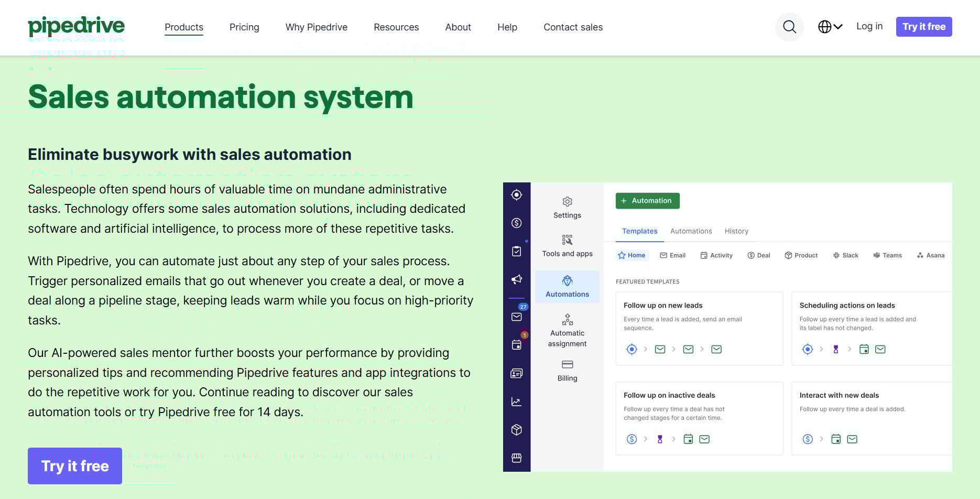This screenshot has width=980, height=499.
Task: Switch to the Automations tab
Action: (691, 231)
